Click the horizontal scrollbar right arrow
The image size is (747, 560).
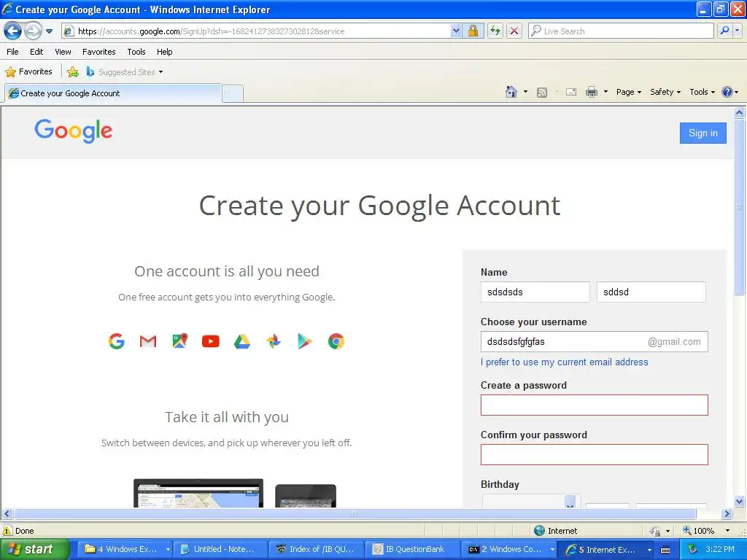point(727,514)
